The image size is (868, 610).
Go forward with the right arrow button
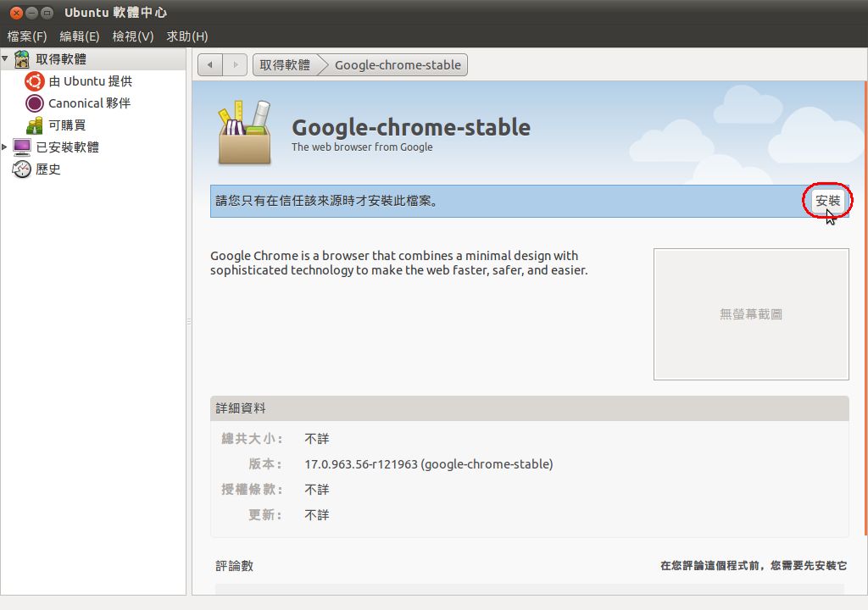(x=236, y=64)
